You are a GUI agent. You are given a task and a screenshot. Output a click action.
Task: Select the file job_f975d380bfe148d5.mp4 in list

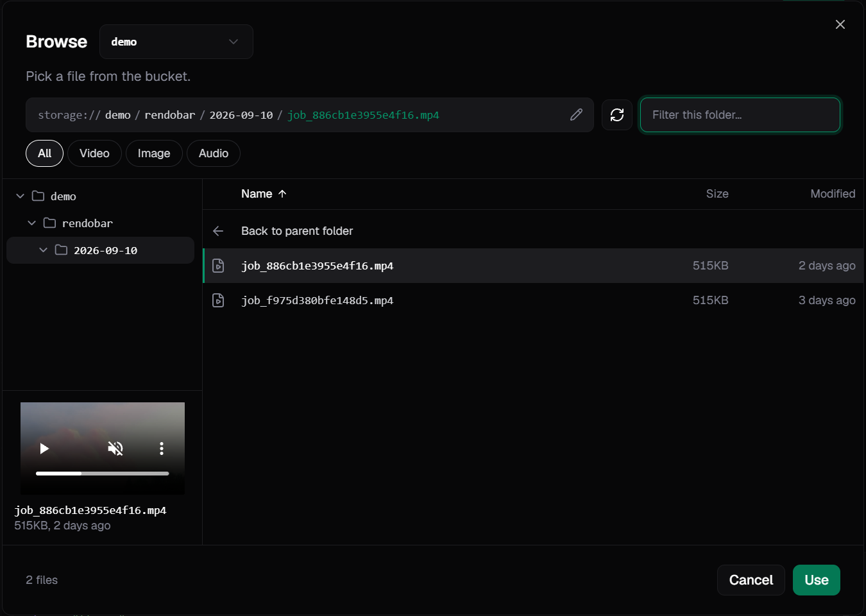pyautogui.click(x=534, y=300)
